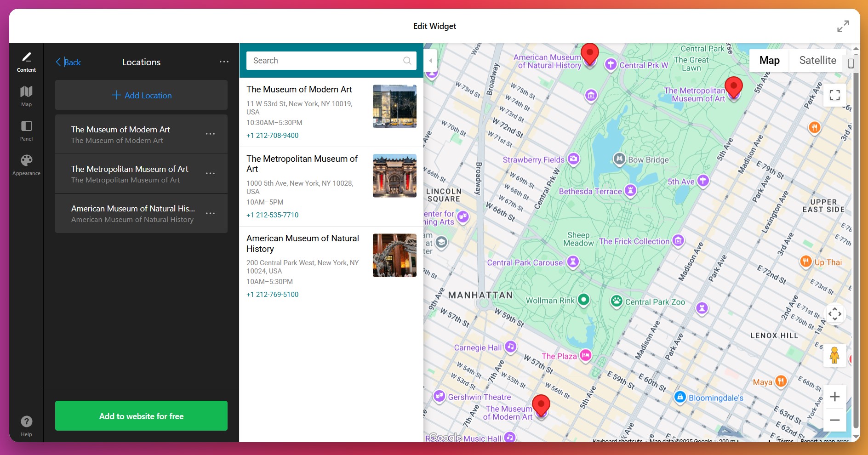Screen dimensions: 868x455
Task: Open the Appearance settings palette icon
Action: 26,164
